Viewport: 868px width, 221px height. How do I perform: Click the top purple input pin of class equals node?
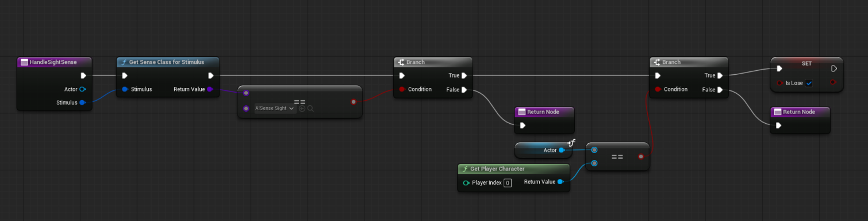click(246, 93)
